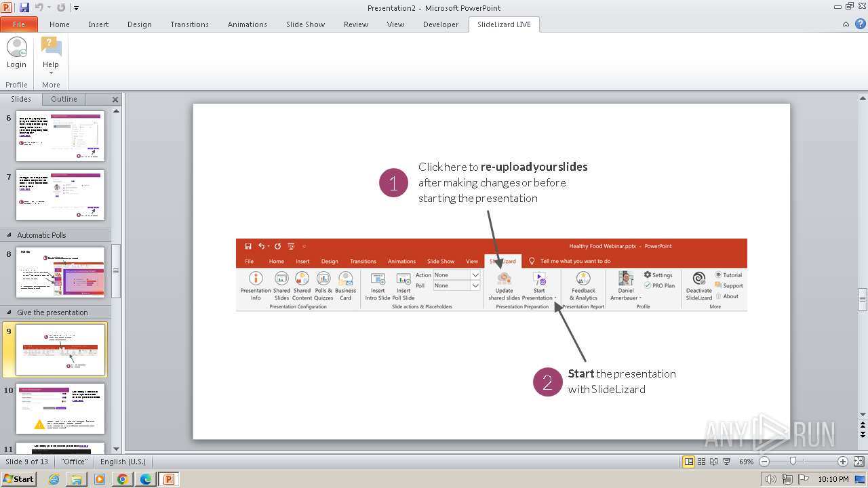Click the network tray icon
This screenshot has height=488, width=868.
787,479
